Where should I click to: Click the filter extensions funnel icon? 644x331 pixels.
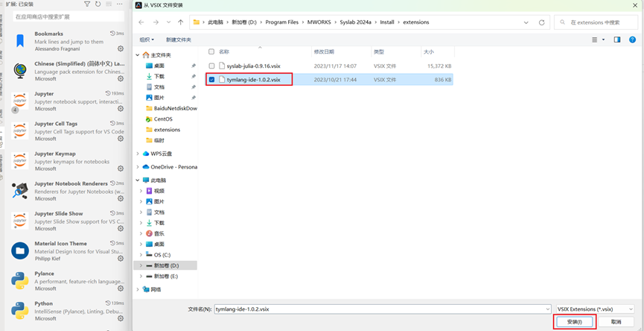pos(87,4)
